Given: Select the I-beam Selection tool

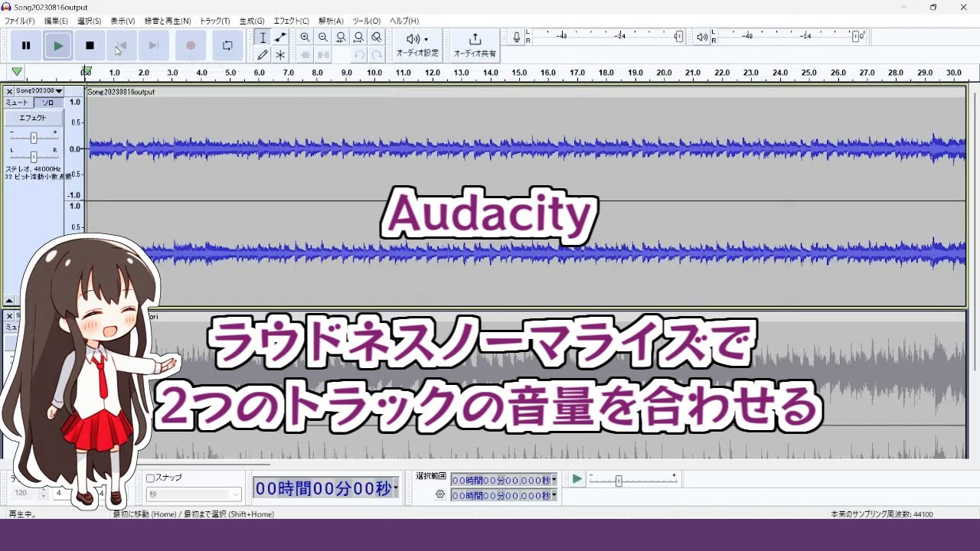Looking at the screenshot, I should pos(263,37).
